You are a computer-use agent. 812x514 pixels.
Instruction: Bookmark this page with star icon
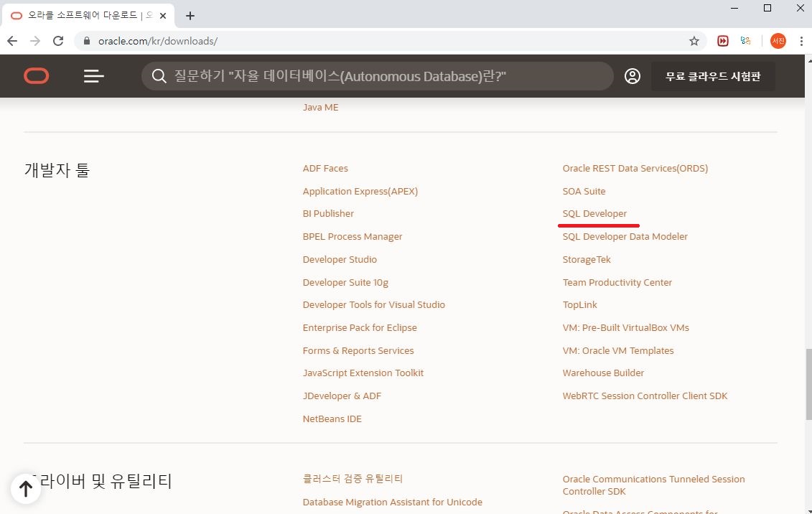(694, 41)
